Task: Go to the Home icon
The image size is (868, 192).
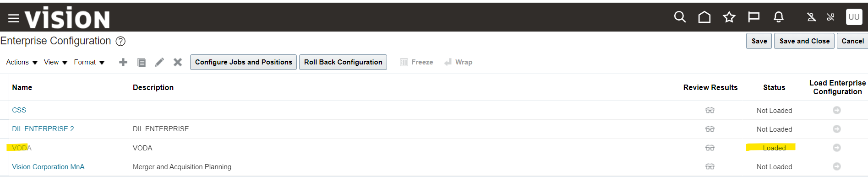Action: point(704,17)
